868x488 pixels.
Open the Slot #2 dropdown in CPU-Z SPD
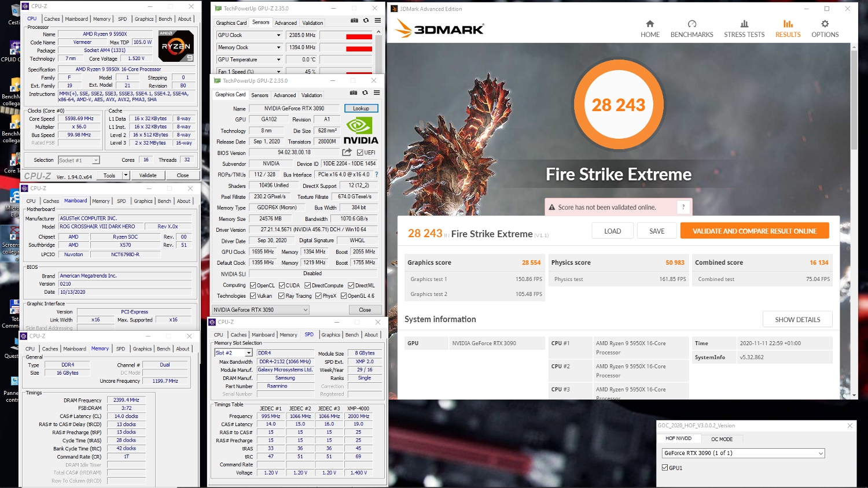233,353
